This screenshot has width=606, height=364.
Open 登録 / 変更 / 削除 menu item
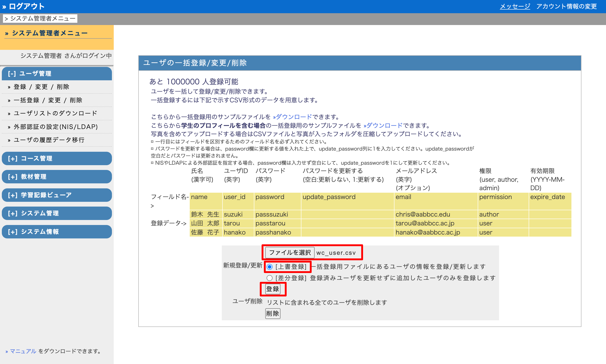[41, 87]
